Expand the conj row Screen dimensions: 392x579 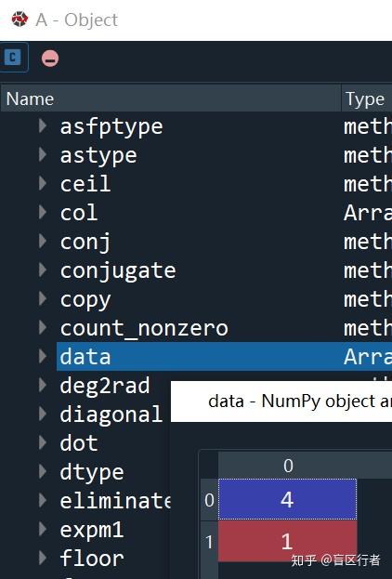pos(43,241)
